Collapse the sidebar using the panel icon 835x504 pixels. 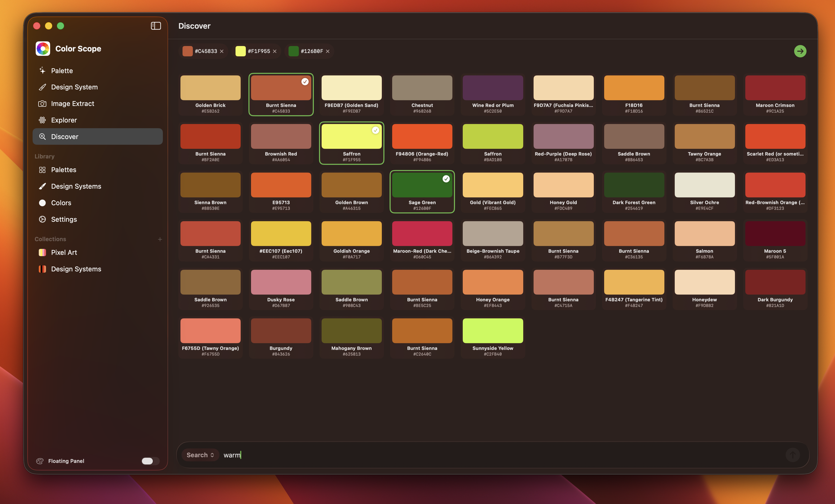(156, 25)
